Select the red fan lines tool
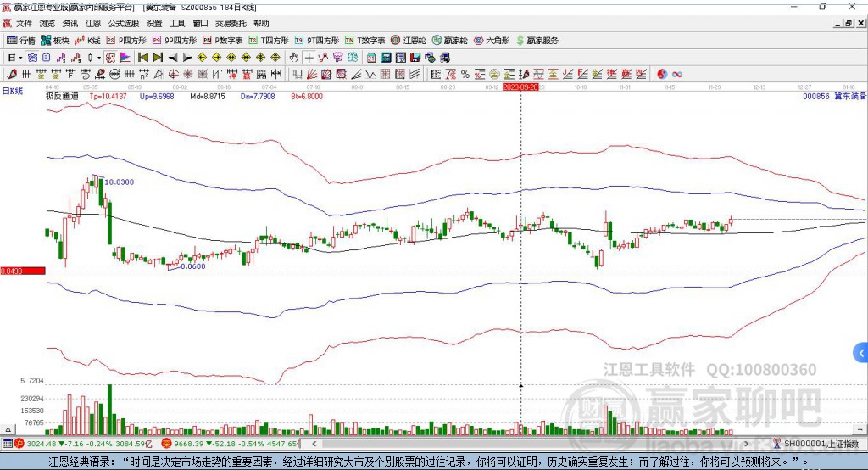The width and height of the screenshot is (868, 470). point(312,74)
